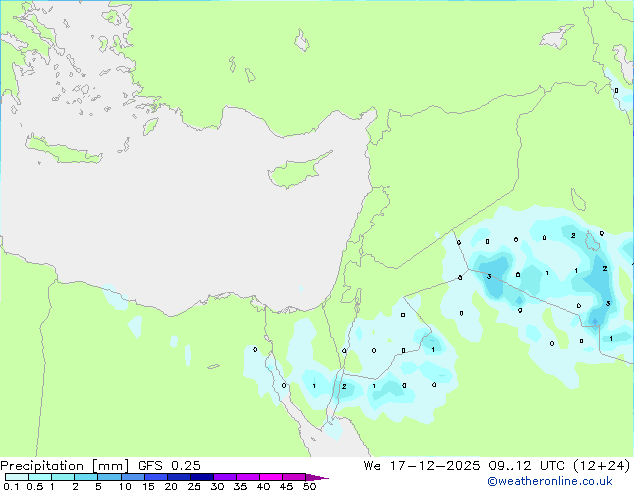Pick the 0.5–1 mm legend swatch
This screenshot has width=634, height=490.
point(40,477)
